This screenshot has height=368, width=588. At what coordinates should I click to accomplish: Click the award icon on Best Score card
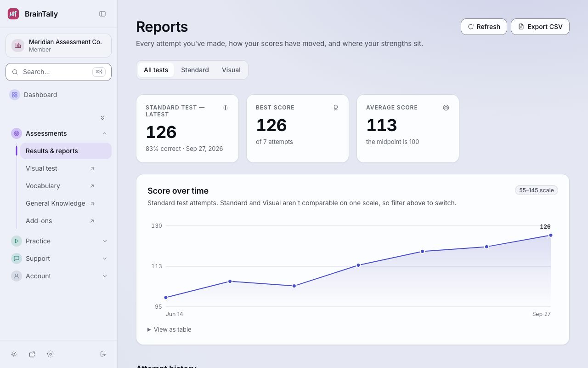coord(336,108)
